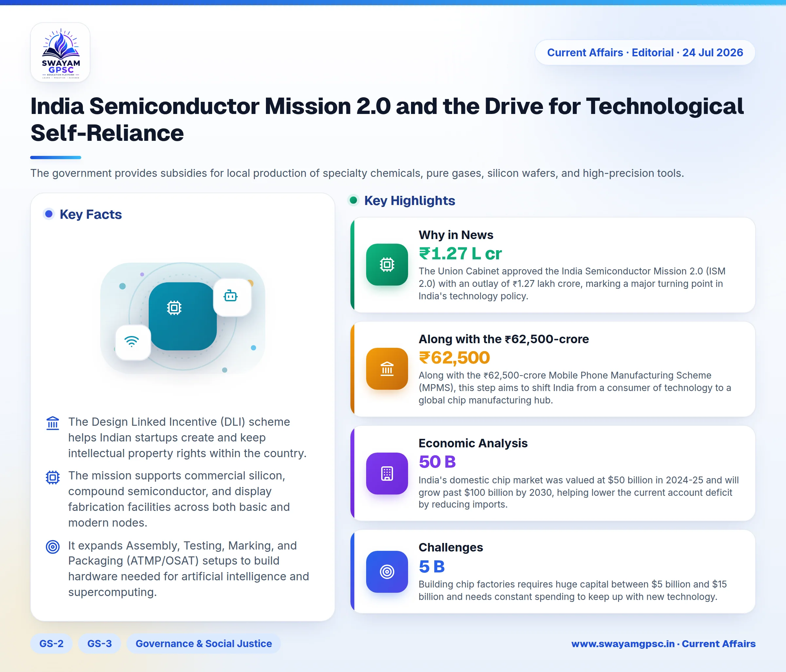Click the green dot beside Key Highlights
Viewport: 786px width, 672px height.
point(353,200)
